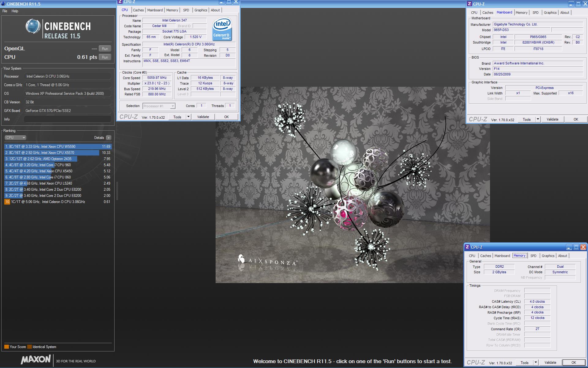The height and width of the screenshot is (368, 588).
Task: Expand ranking Details arrow button
Action: (109, 138)
